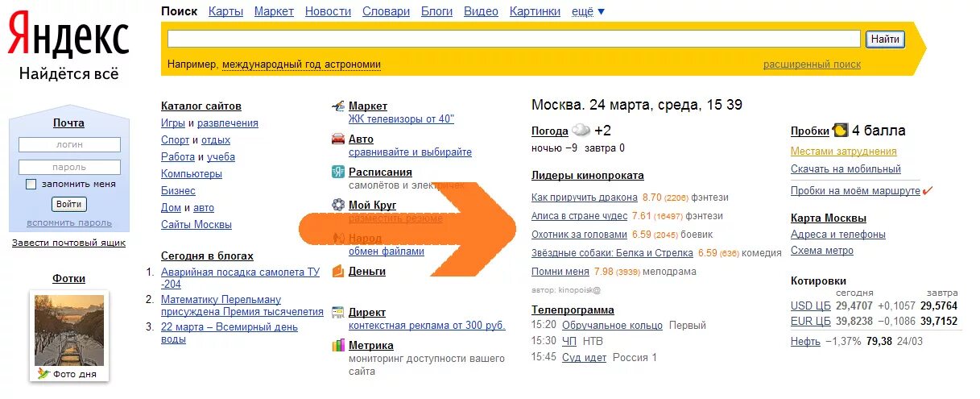Open the Картинки tab

click(x=535, y=11)
